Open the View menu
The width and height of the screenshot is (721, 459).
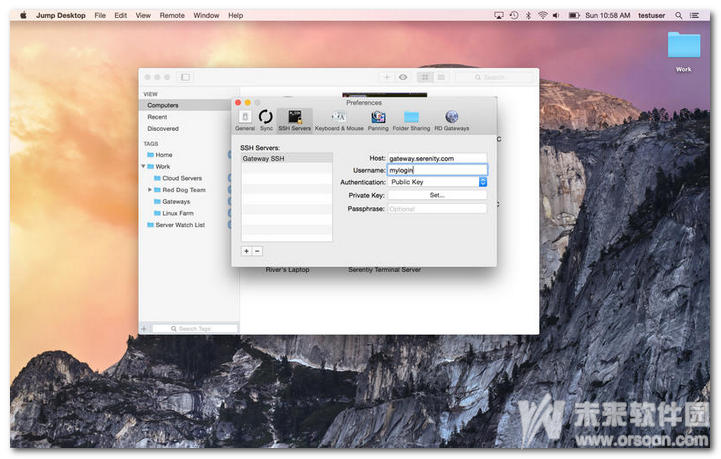[x=143, y=15]
